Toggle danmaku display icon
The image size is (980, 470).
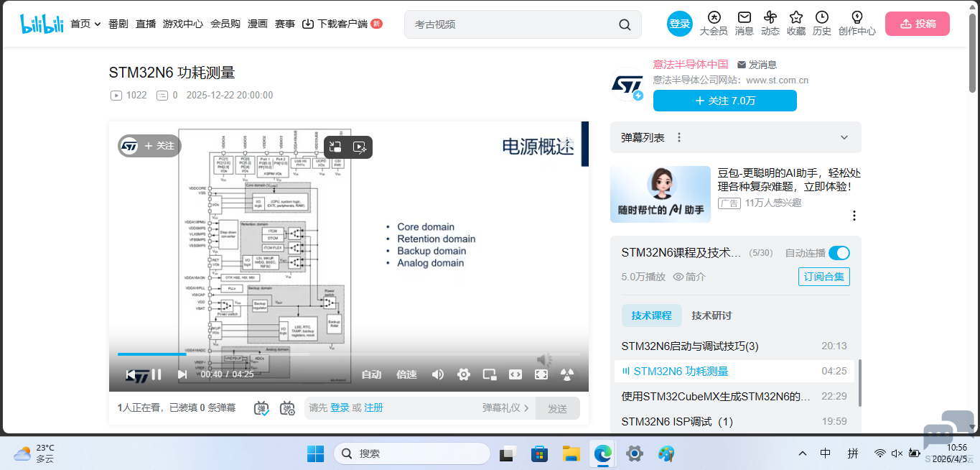262,408
